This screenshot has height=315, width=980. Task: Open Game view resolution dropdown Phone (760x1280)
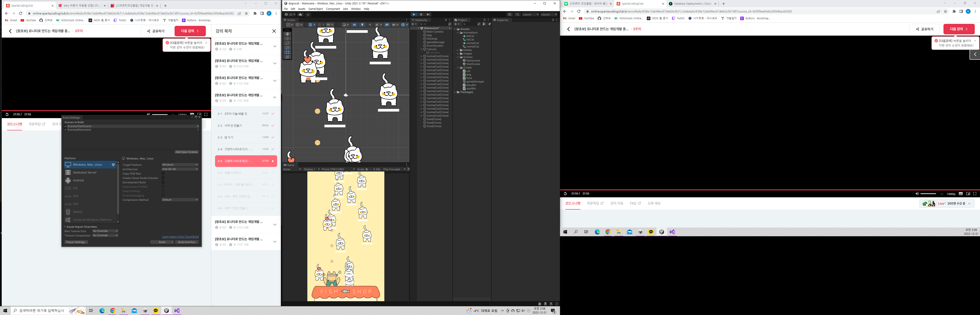pyautogui.click(x=338, y=169)
